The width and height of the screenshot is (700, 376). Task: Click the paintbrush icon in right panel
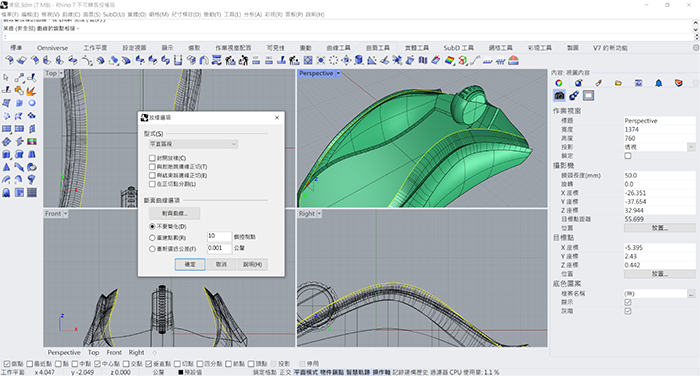click(599, 83)
